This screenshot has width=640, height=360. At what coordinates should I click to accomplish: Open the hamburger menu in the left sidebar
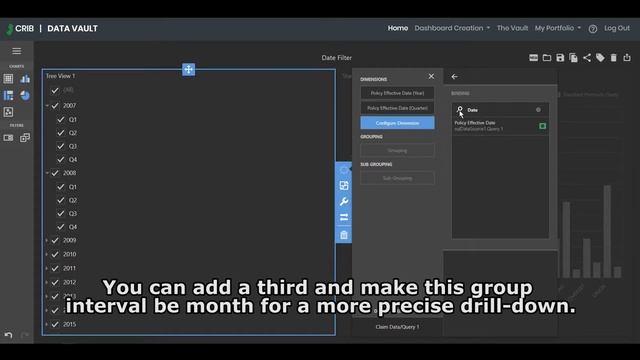[16, 51]
